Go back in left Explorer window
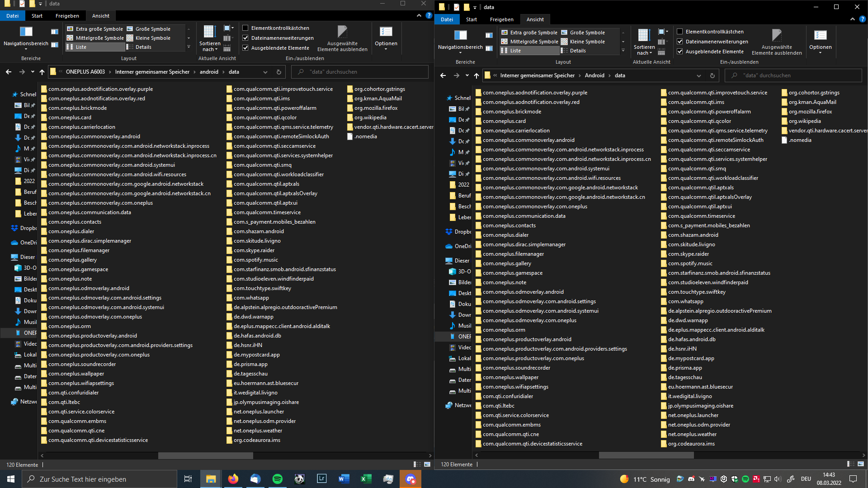Screen dimensions: 868x488 (x=9, y=72)
